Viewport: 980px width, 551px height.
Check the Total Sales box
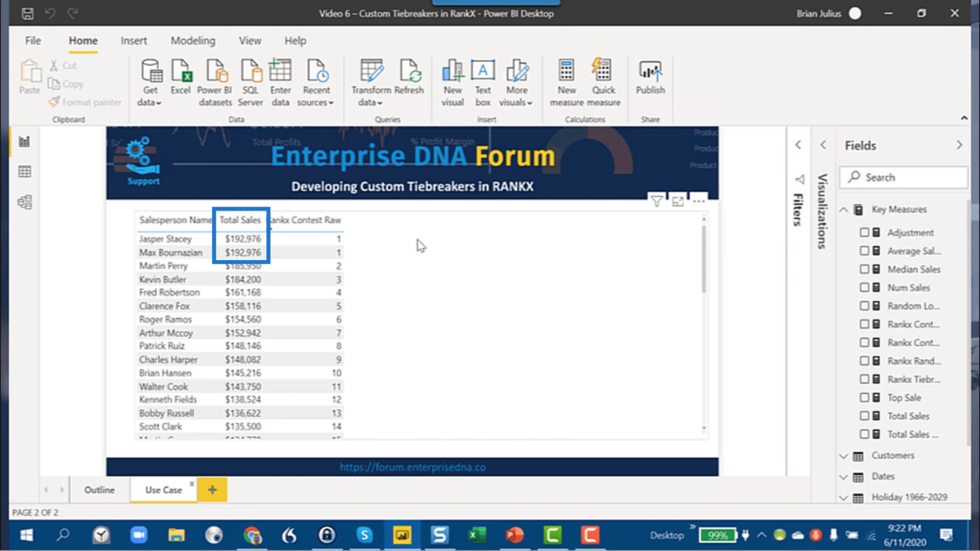click(864, 416)
